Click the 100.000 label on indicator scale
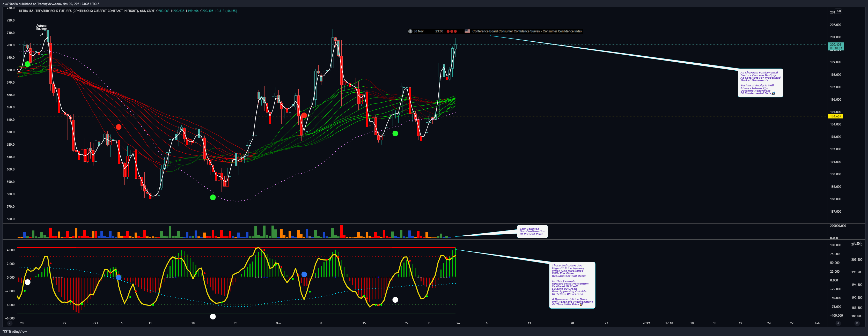 click(836, 245)
